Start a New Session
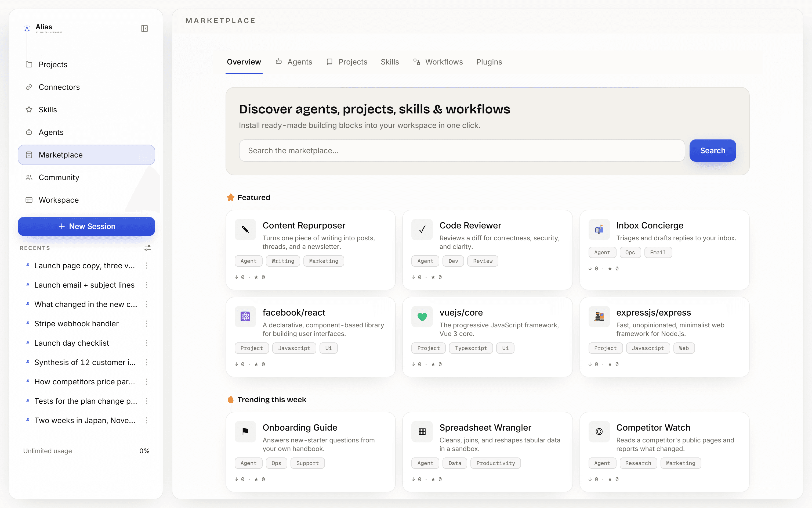 coord(86,226)
